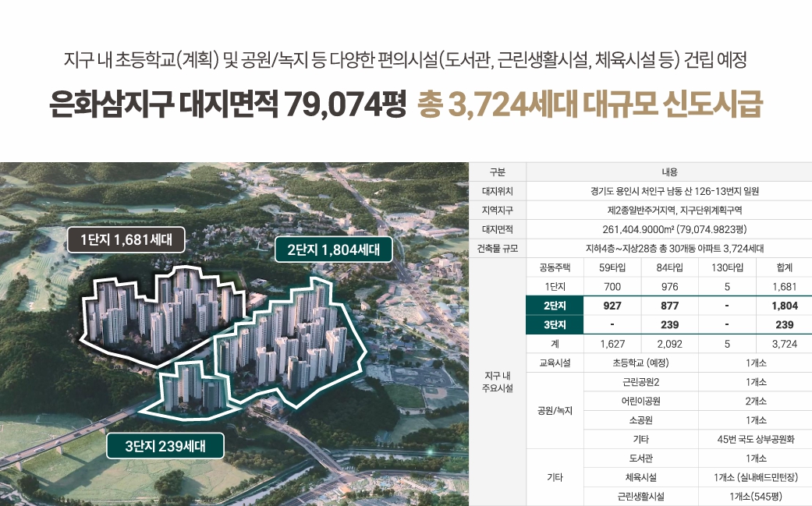Click the '도서관' cell
The image size is (812, 506).
(640, 458)
